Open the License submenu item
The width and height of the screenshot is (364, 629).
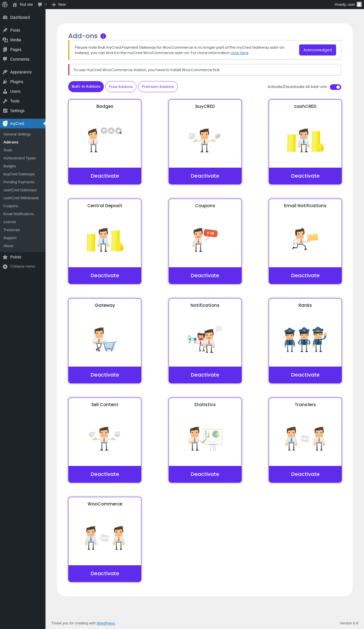point(23,222)
